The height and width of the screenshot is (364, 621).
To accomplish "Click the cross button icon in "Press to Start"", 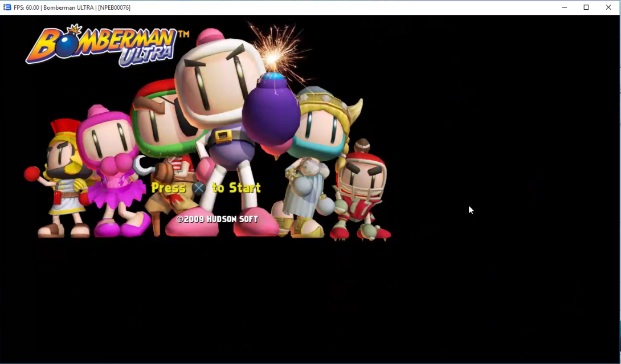I will 199,188.
